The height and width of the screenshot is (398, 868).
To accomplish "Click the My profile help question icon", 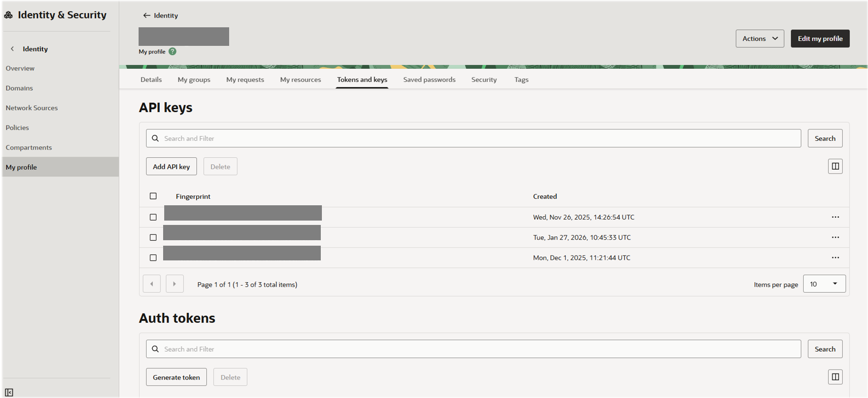I will pos(172,51).
